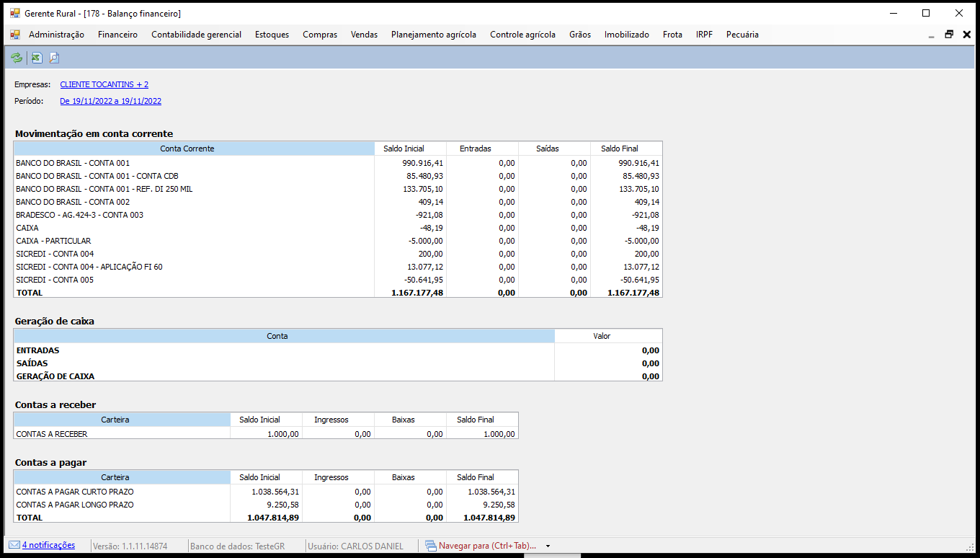Click the Versão 1.1.11.14874 status text
Screen dimensions: 980x558
130,546
